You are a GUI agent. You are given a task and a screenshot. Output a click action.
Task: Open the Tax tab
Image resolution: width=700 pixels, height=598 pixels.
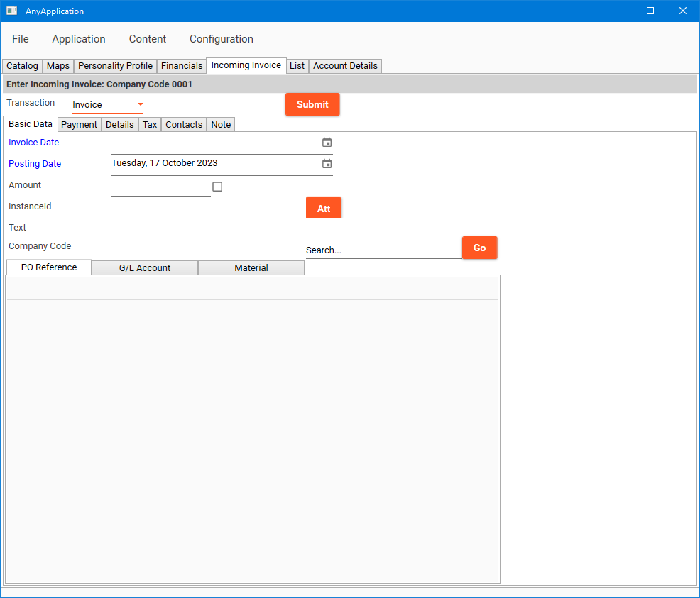(150, 125)
